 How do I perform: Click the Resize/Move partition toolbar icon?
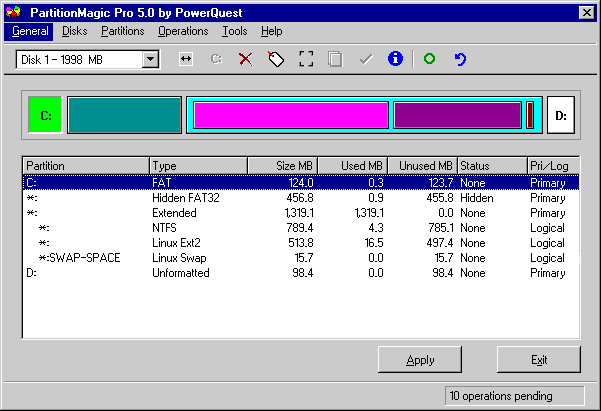pyautogui.click(x=186, y=59)
